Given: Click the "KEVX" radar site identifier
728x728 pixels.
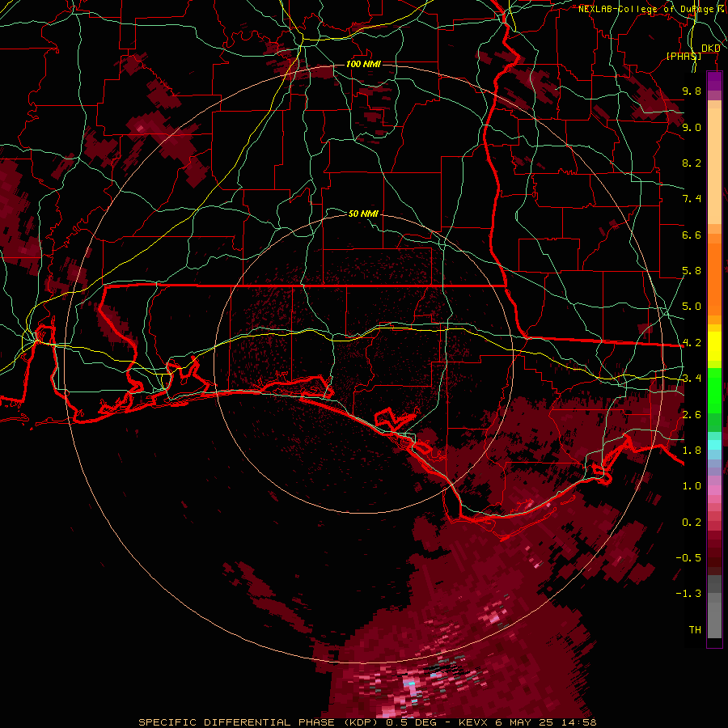Looking at the screenshot, I should [472, 722].
